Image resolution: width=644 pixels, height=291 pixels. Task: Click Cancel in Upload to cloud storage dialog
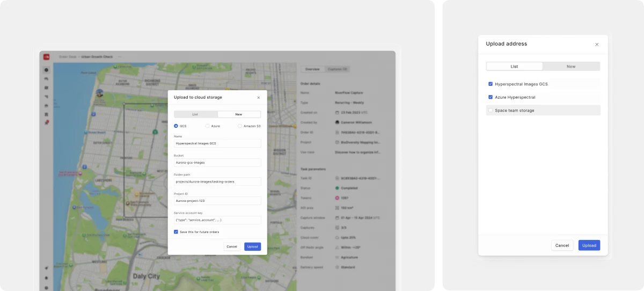pyautogui.click(x=232, y=246)
